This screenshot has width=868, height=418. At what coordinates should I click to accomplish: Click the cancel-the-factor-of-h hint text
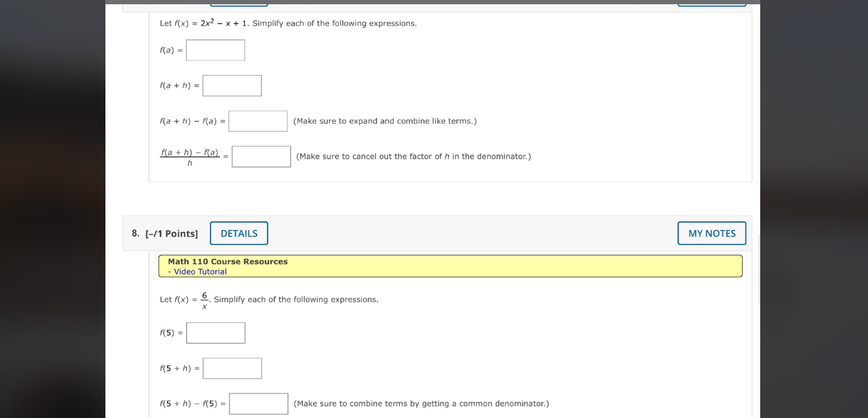pos(413,156)
